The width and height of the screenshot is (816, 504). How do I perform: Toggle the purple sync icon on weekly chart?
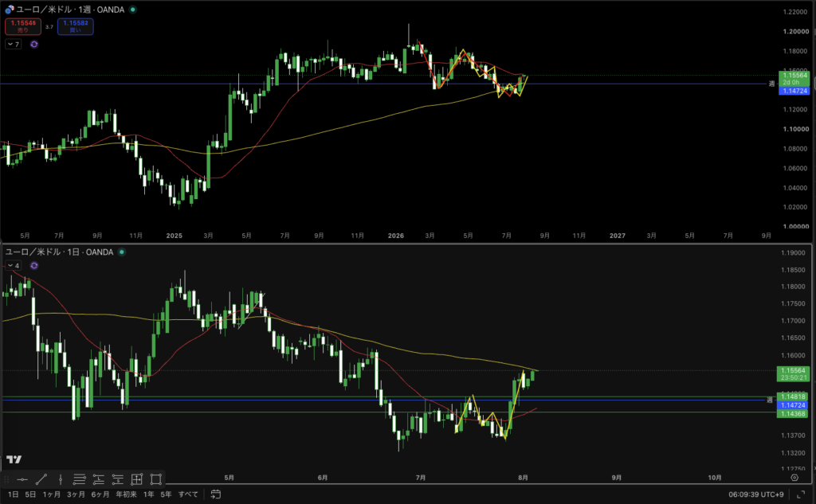coord(34,45)
